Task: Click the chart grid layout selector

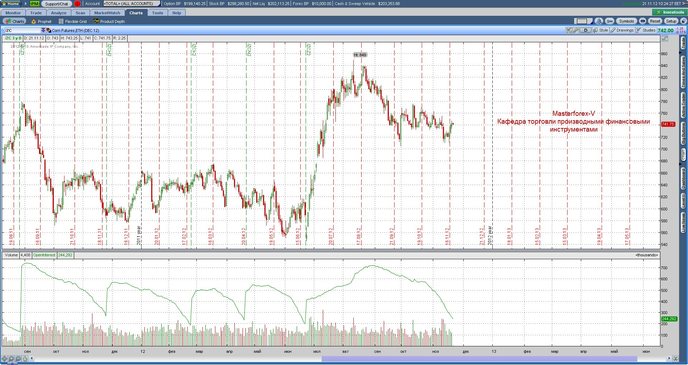Action: point(583,21)
